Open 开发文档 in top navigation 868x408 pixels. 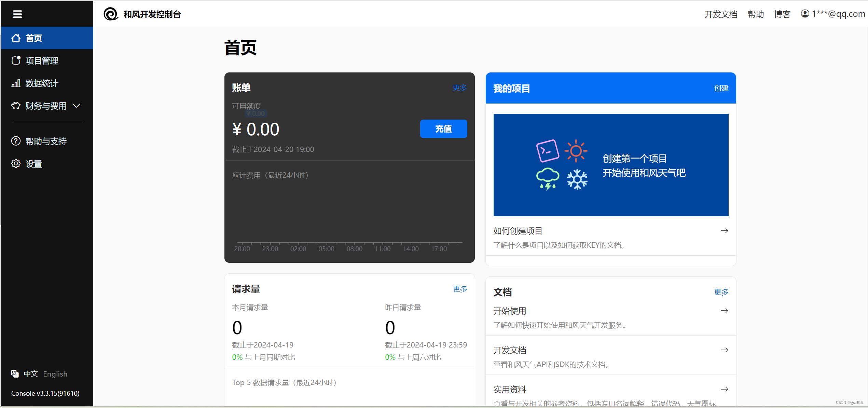(720, 14)
